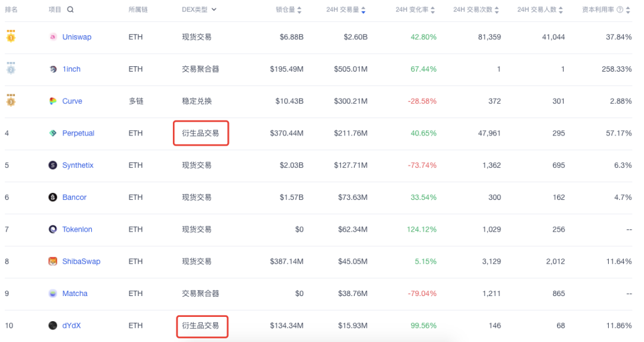Click the 所属链 column header

[x=138, y=10]
